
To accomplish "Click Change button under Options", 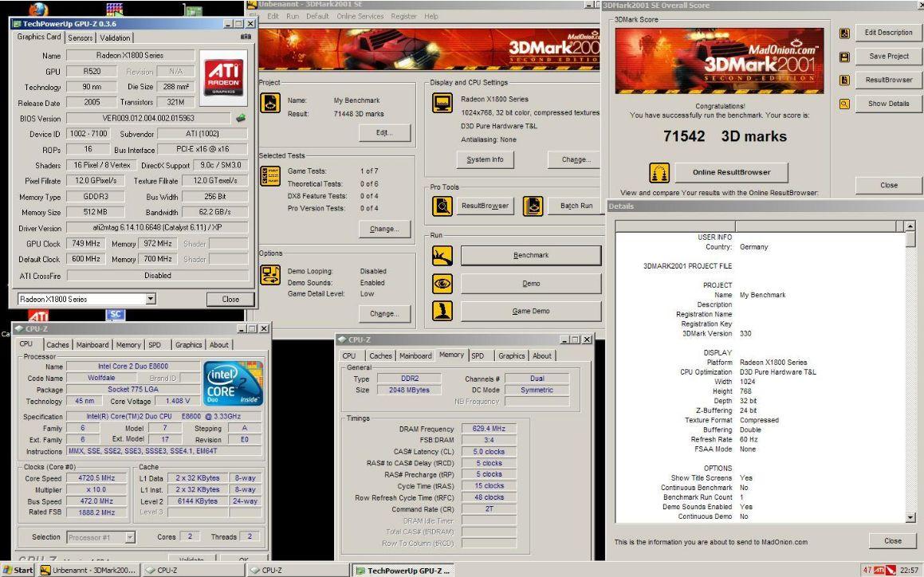I will [384, 313].
